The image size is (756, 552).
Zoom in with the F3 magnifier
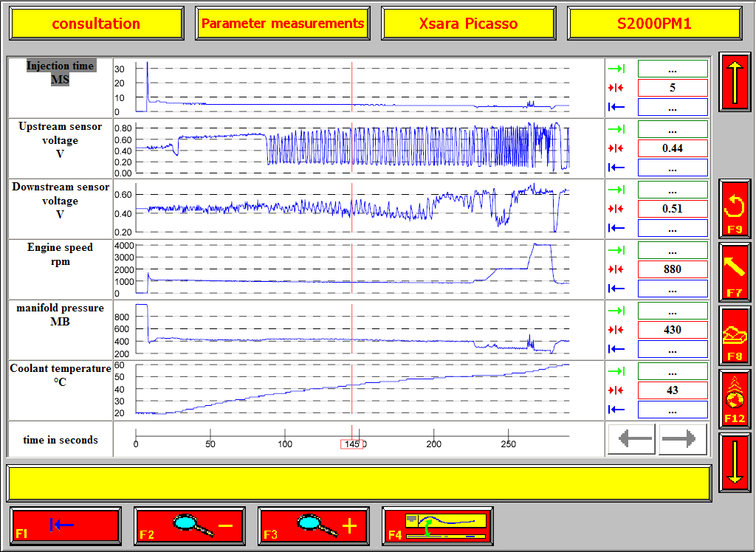(313, 526)
